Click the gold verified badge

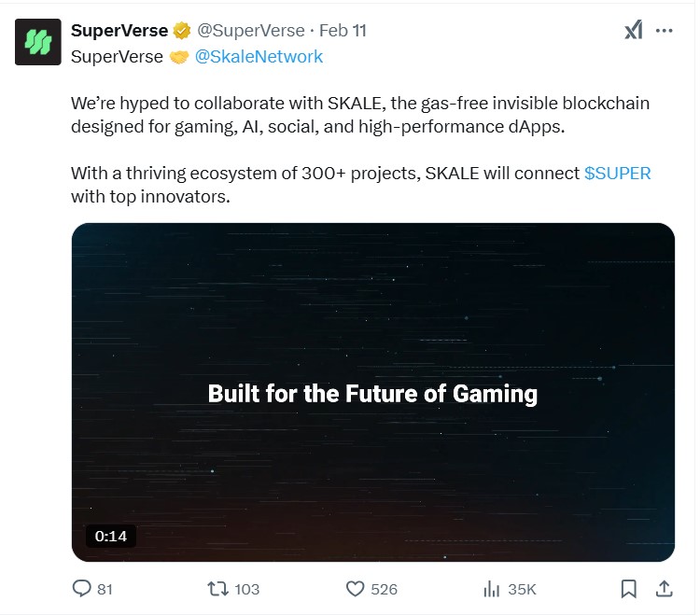tap(183, 31)
